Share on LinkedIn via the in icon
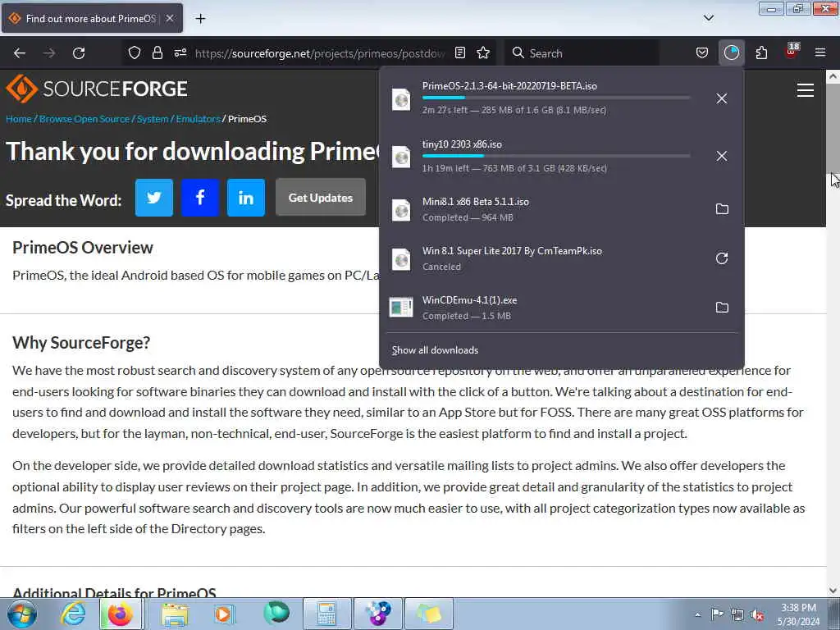Viewport: 840px width, 630px height. [246, 198]
